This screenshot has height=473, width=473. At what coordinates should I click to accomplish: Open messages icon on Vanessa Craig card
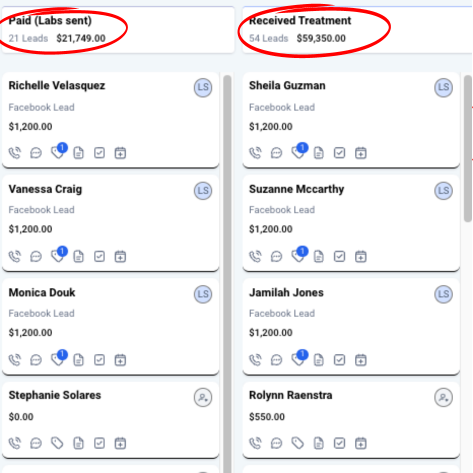pos(36,257)
